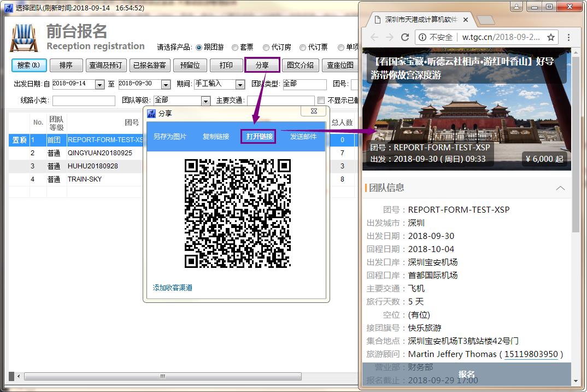
Task: Click the 排序 button
Action: pos(66,65)
